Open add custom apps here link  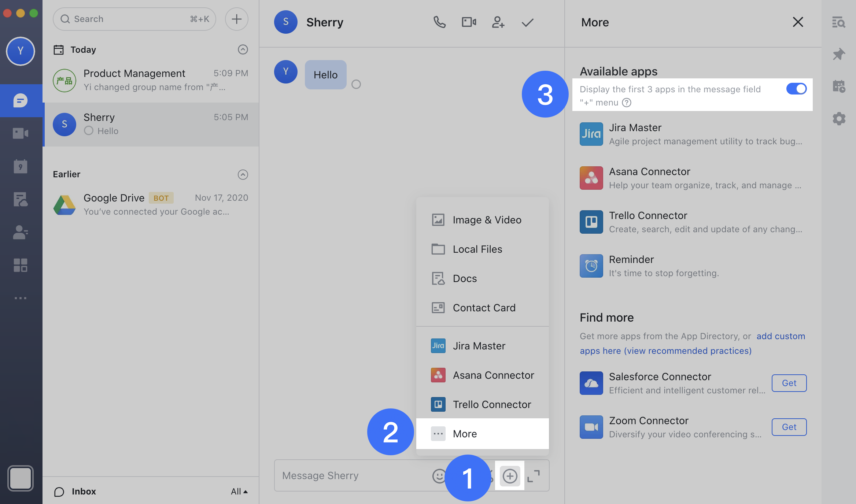pos(781,336)
